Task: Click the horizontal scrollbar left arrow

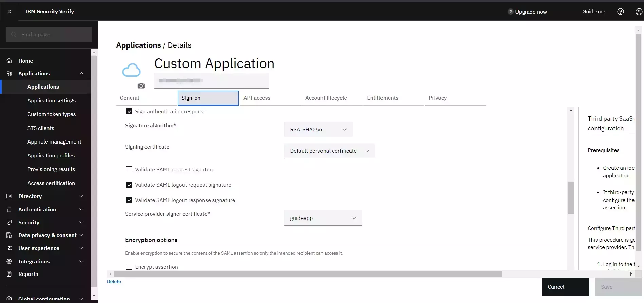Action: [110, 274]
